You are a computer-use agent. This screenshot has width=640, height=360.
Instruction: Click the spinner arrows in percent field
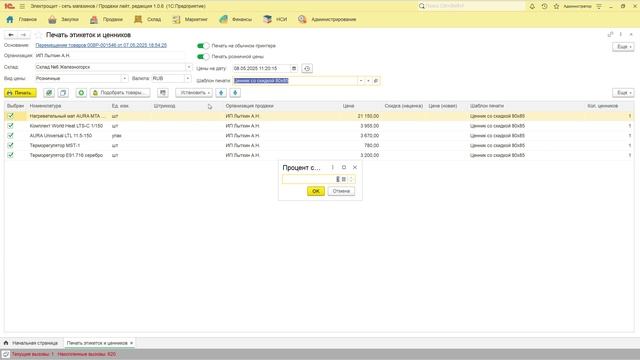coord(351,179)
